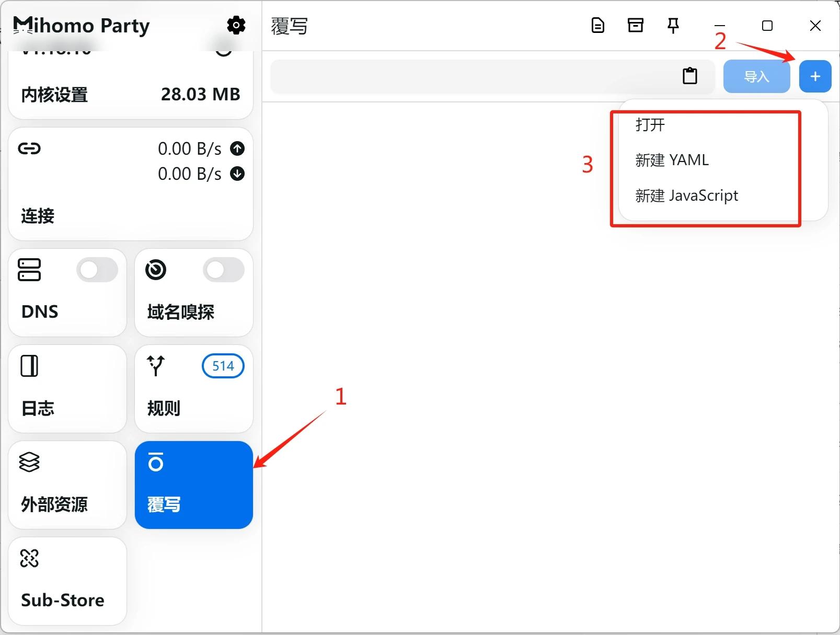This screenshot has height=635, width=840.
Task: Click the Mihomo Party app title
Action: pos(82,25)
